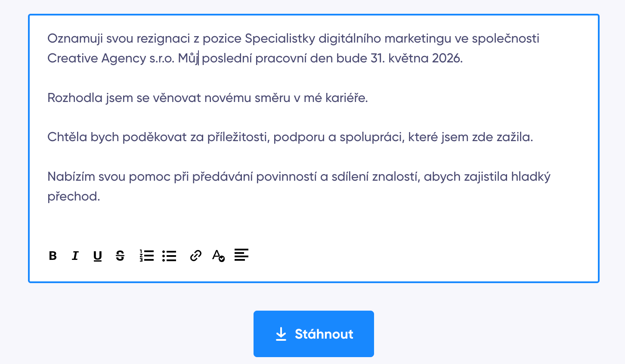Insert a hyperlink
The image size is (625, 364).
[195, 256]
